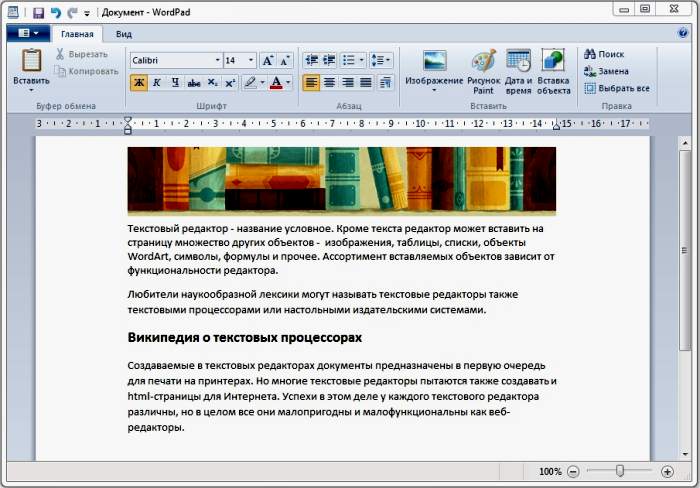Toggle bold Ж formatting
This screenshot has width=700, height=488.
click(x=139, y=83)
